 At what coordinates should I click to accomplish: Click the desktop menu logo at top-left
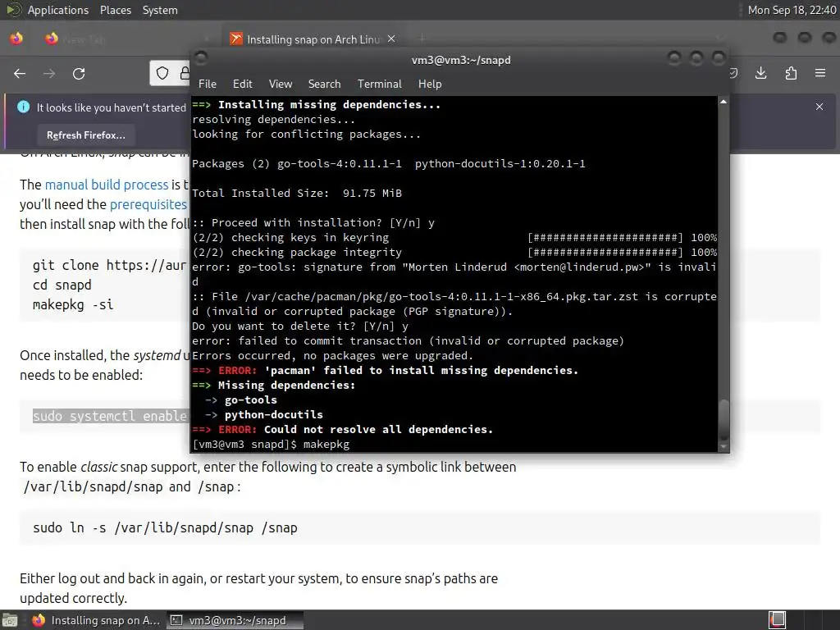13,10
